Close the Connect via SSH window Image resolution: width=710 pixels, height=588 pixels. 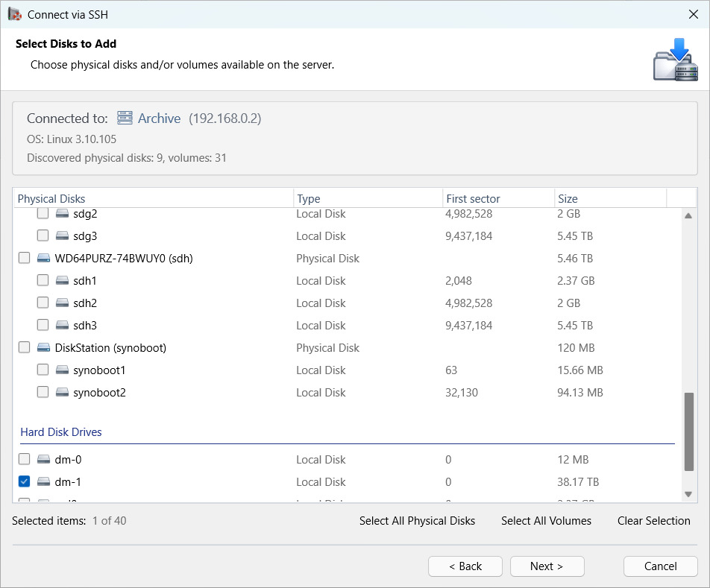coord(694,14)
